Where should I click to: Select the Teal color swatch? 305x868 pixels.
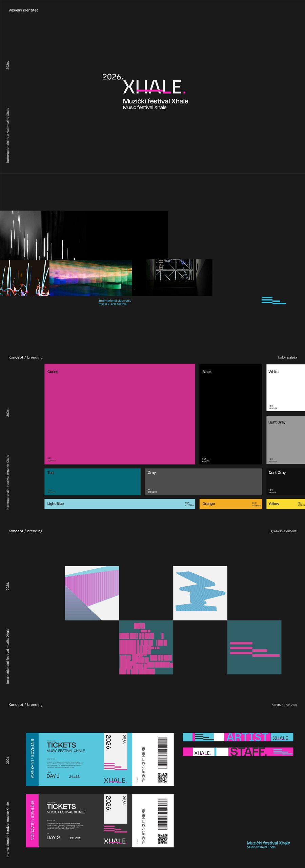(x=92, y=481)
